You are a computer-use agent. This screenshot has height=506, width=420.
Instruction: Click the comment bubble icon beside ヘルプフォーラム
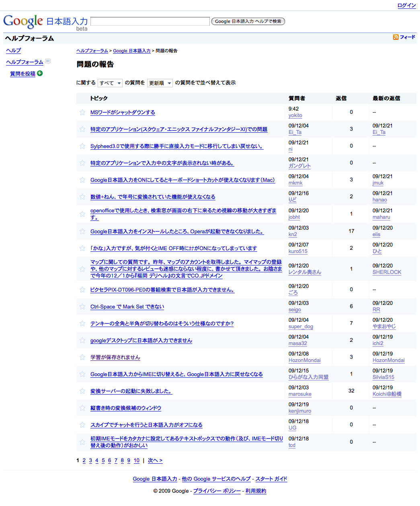[x=48, y=62]
